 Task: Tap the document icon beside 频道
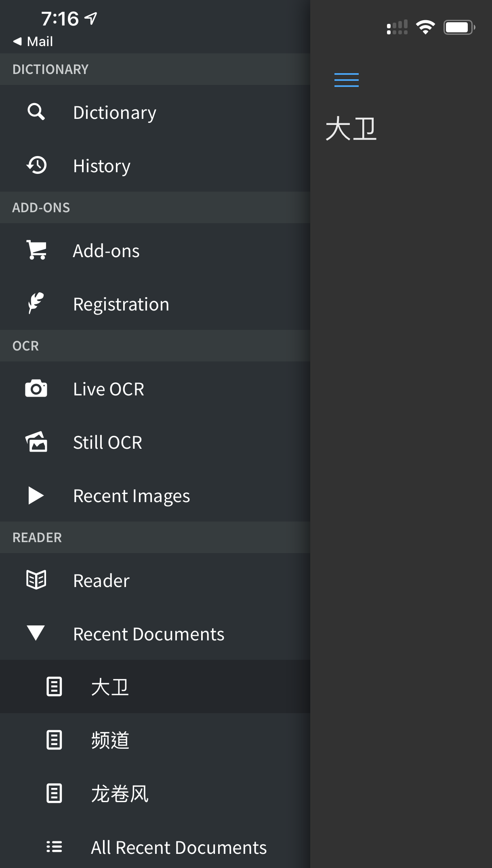54,740
